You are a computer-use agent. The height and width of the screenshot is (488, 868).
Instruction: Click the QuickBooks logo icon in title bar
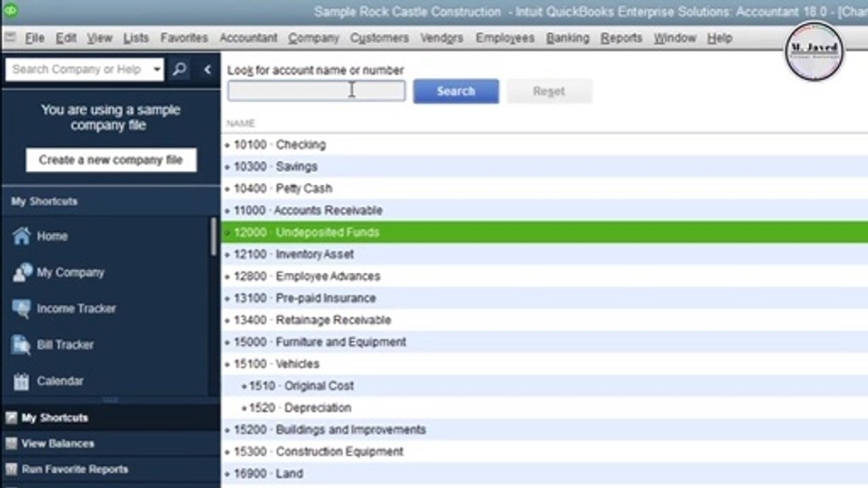11,11
